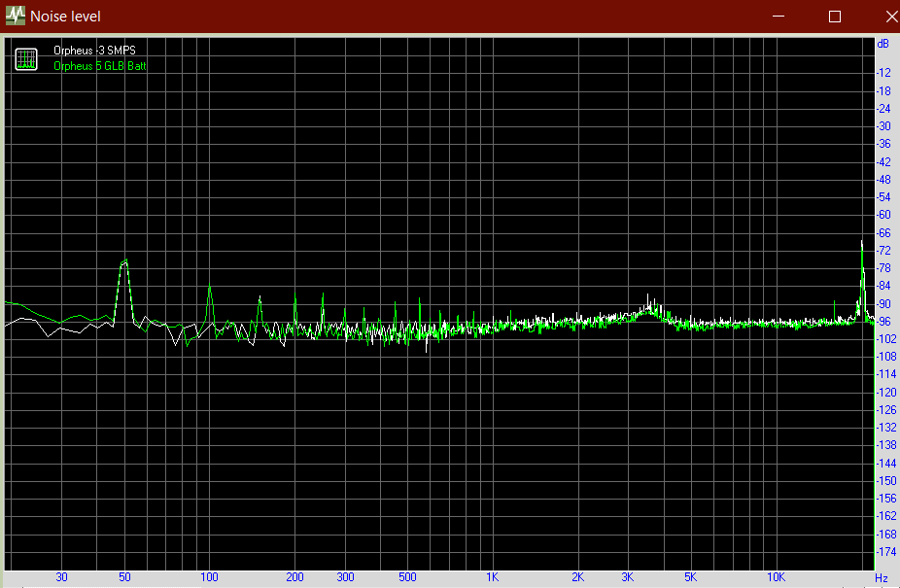900x588 pixels.
Task: Click the -120 dB axis label
Action: pyautogui.click(x=886, y=393)
